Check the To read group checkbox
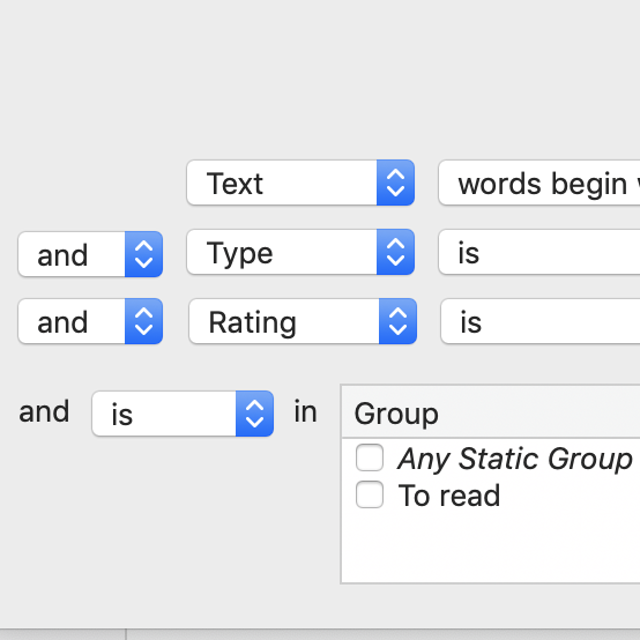 pos(369,495)
